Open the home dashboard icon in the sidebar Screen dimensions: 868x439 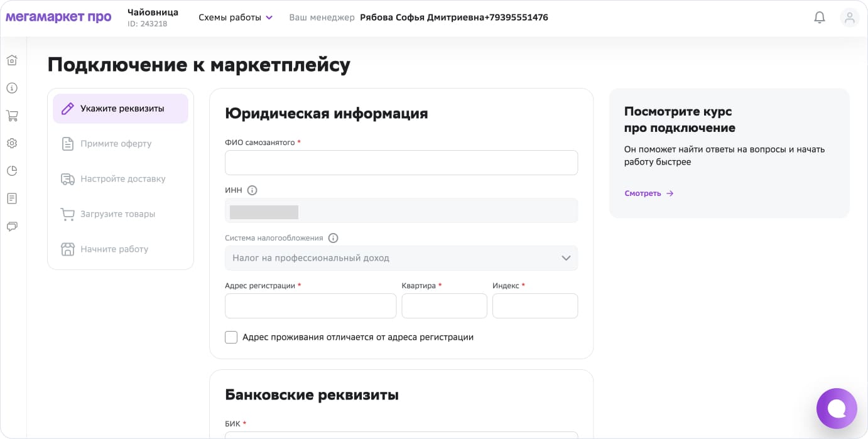(x=11, y=60)
